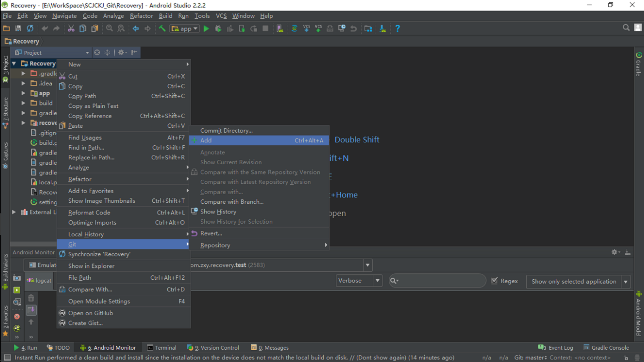Click Scroll from Source target icon
644x362 pixels.
97,52
